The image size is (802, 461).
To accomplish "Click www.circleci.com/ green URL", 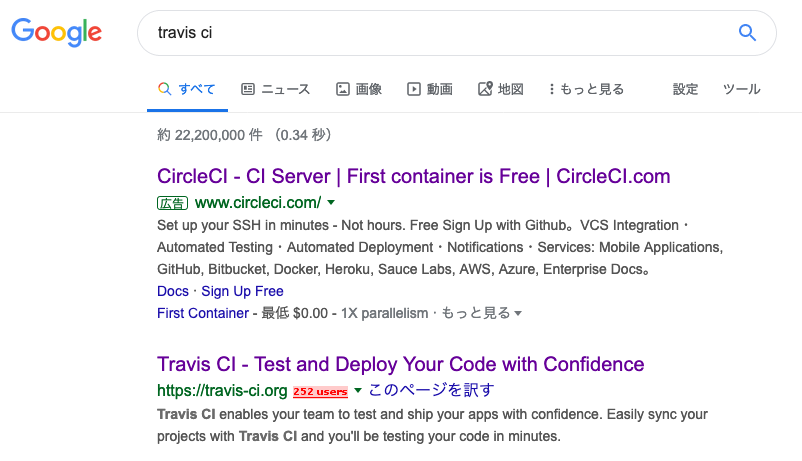I will [258, 203].
